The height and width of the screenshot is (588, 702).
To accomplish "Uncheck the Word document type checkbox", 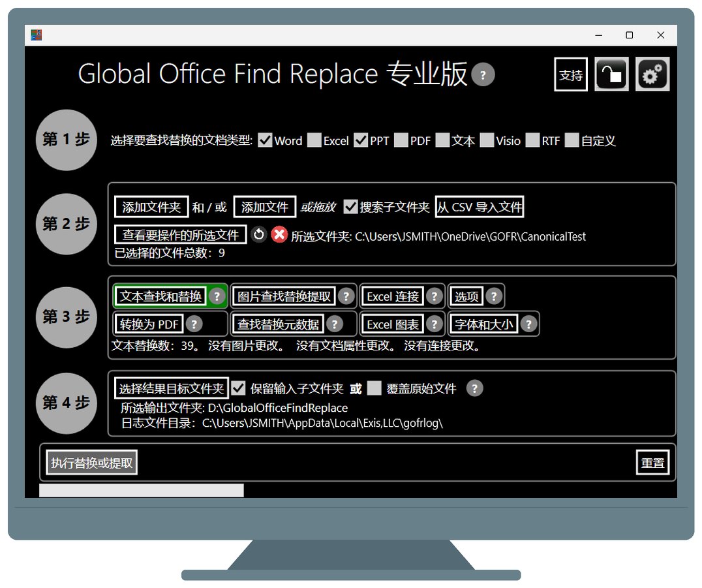I will point(265,140).
